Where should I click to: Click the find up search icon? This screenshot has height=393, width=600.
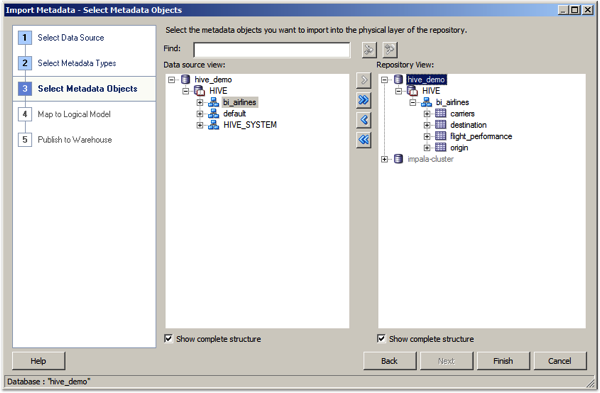[x=390, y=50]
